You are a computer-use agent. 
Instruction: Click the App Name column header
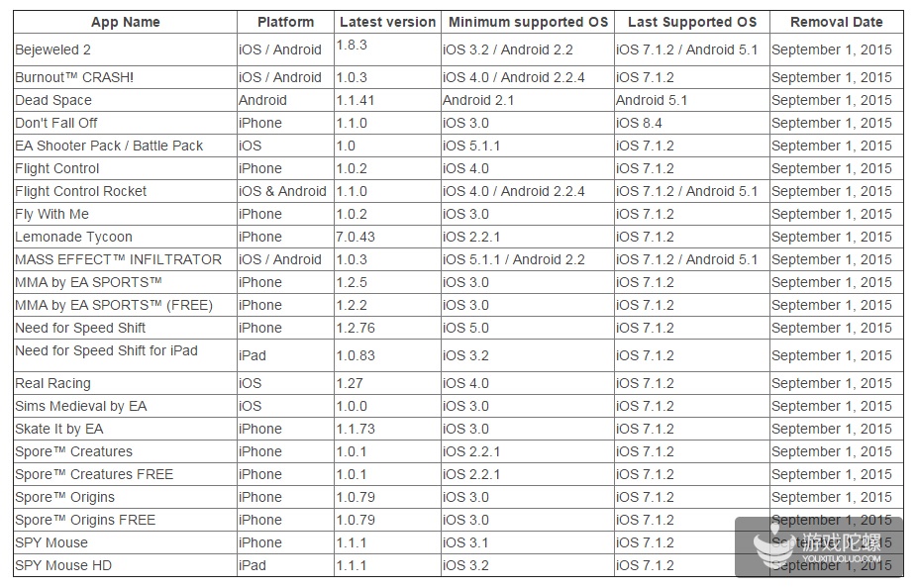tap(125, 22)
